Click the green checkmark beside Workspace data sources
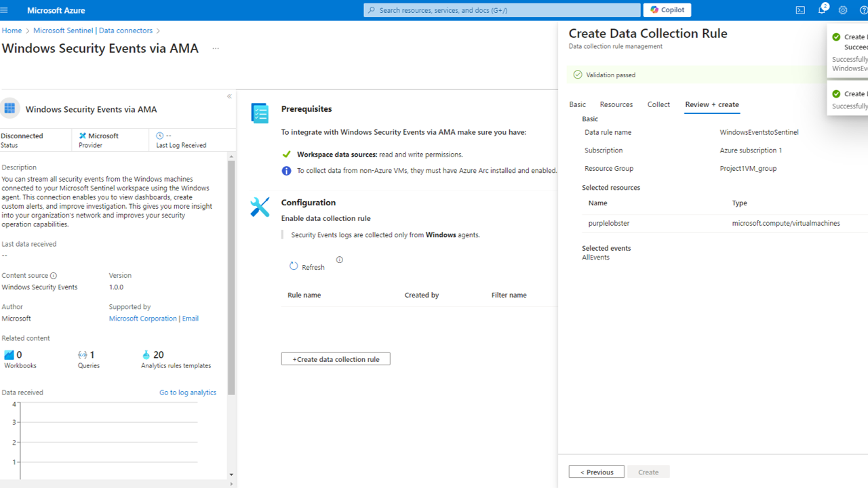The image size is (868, 488). coord(286,155)
